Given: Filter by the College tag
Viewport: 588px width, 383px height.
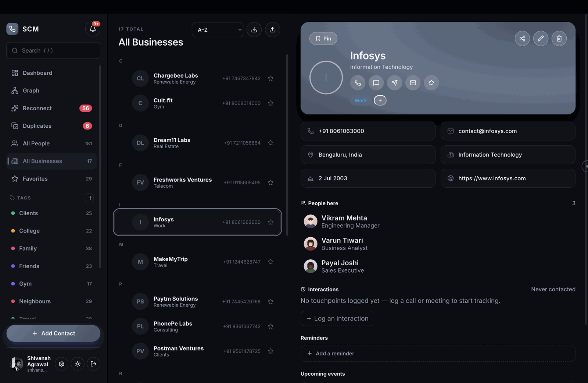Looking at the screenshot, I should coord(51,231).
